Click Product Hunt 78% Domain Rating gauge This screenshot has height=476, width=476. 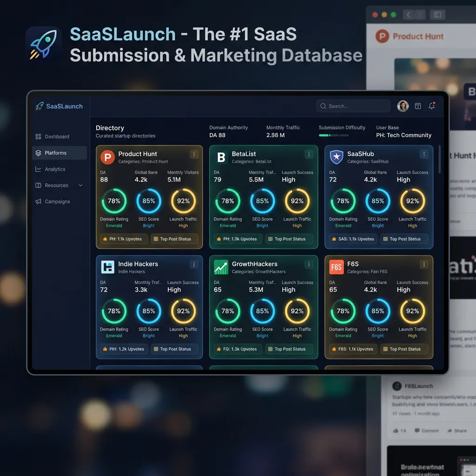click(x=114, y=201)
